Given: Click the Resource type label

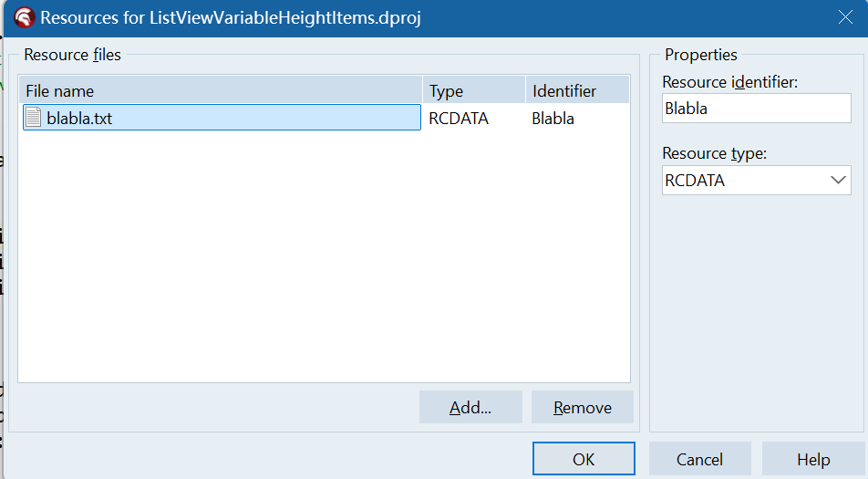Looking at the screenshot, I should (x=714, y=153).
